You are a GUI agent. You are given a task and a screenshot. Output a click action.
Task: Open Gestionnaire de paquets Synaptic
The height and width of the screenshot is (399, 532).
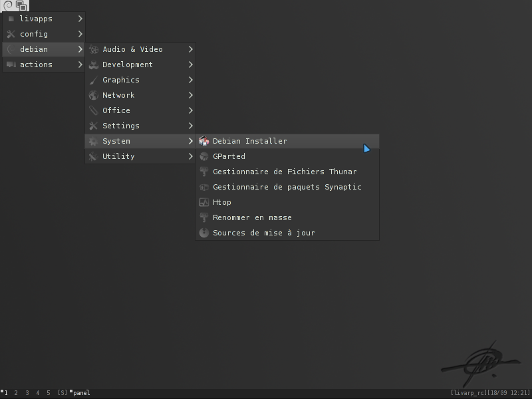(x=287, y=187)
